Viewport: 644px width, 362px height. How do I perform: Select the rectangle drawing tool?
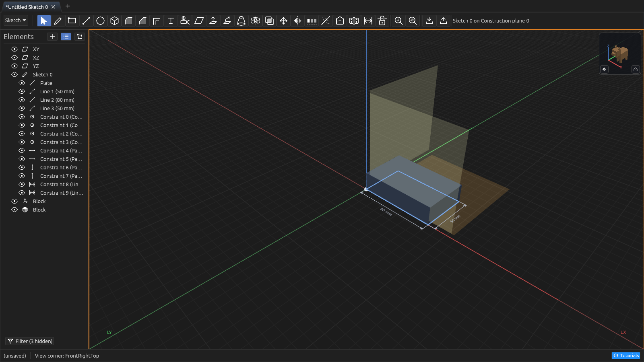72,21
